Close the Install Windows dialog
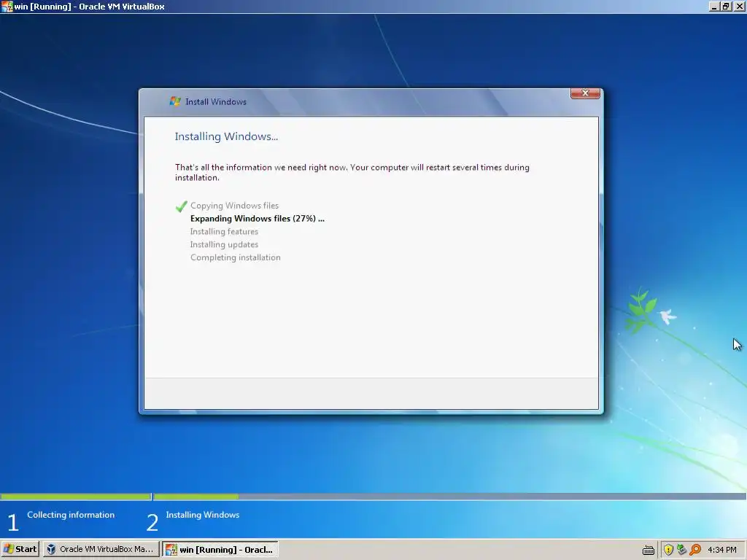This screenshot has width=747, height=560. click(585, 93)
